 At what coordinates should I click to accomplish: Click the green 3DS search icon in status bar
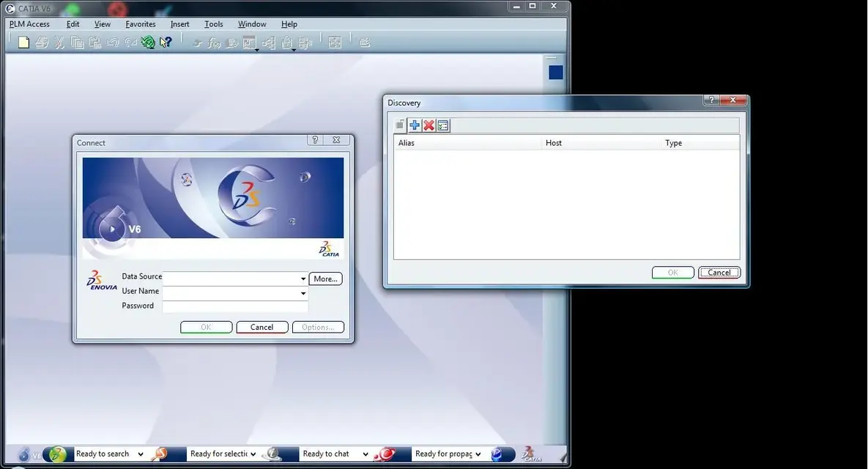pos(57,454)
